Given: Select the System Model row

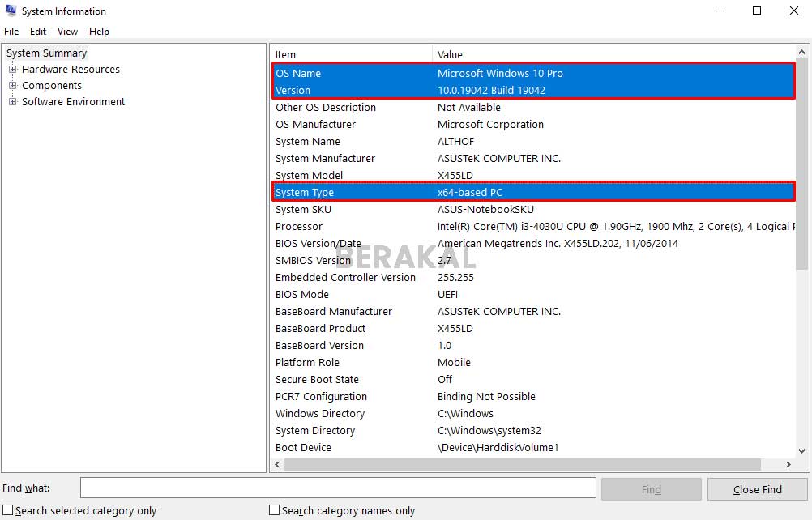Looking at the screenshot, I should pyautogui.click(x=533, y=176).
